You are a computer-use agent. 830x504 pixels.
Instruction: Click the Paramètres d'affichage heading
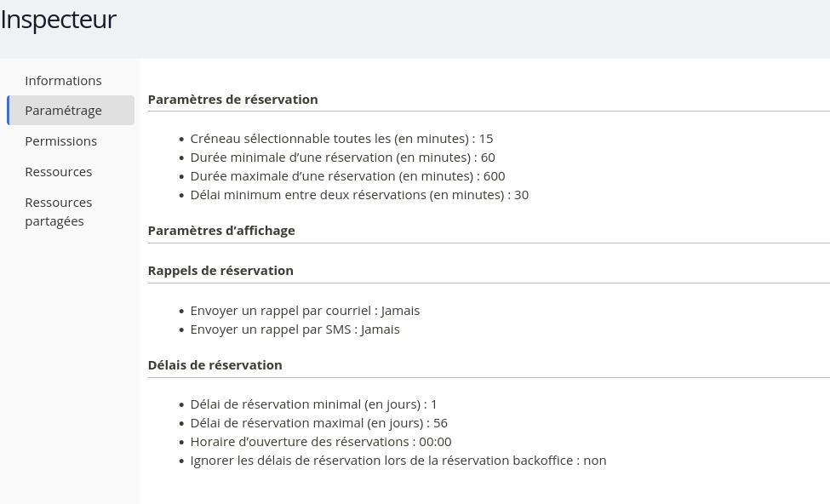(x=221, y=230)
